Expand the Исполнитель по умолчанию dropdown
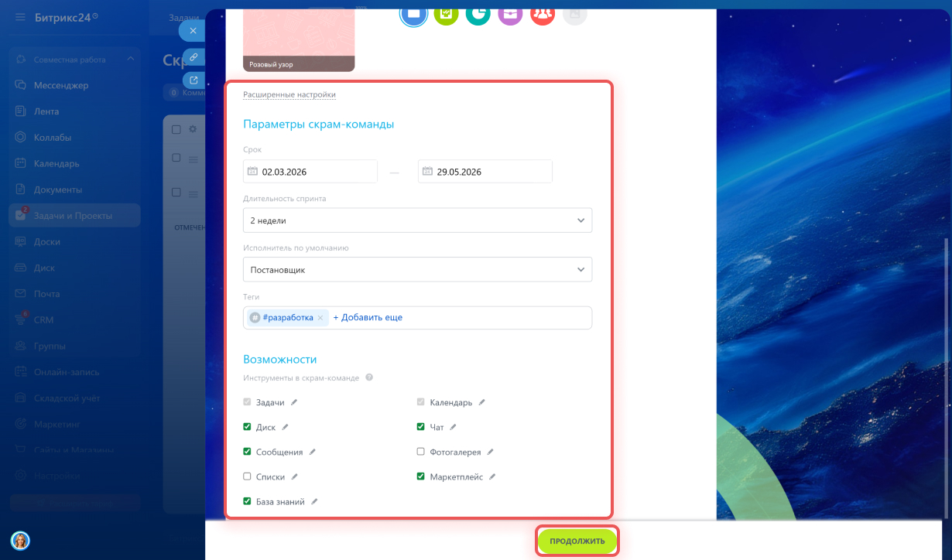The width and height of the screenshot is (952, 560). pyautogui.click(x=417, y=270)
